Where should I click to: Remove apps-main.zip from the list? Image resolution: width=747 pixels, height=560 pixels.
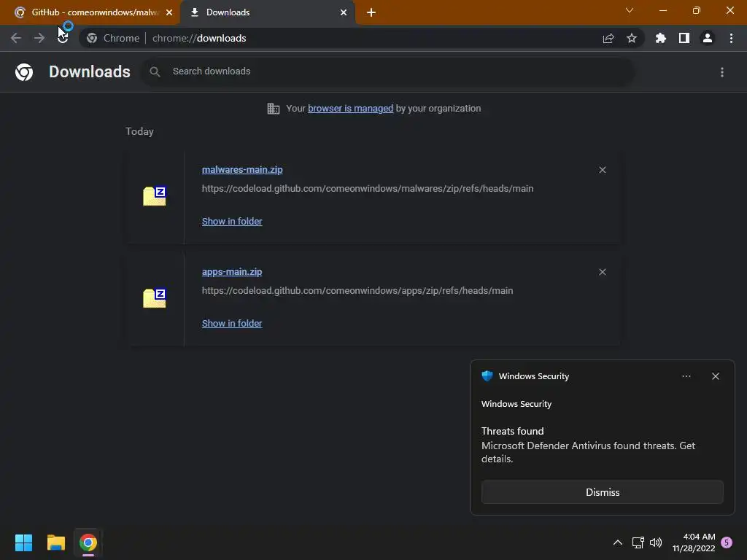click(602, 272)
